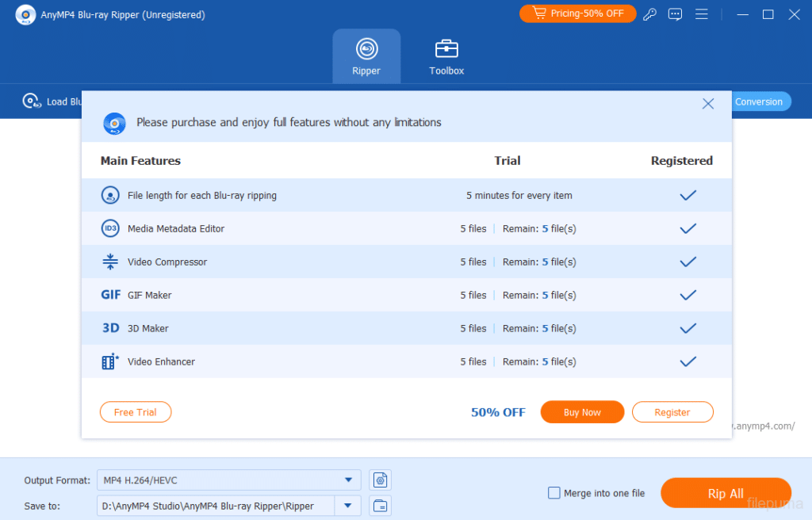
Task: Click '5 minutes for every item' text
Action: [519, 195]
